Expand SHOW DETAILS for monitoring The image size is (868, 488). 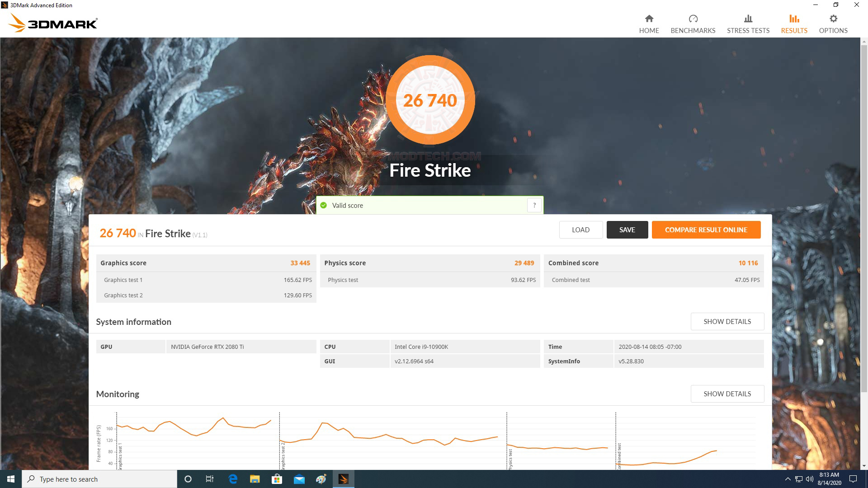(726, 393)
